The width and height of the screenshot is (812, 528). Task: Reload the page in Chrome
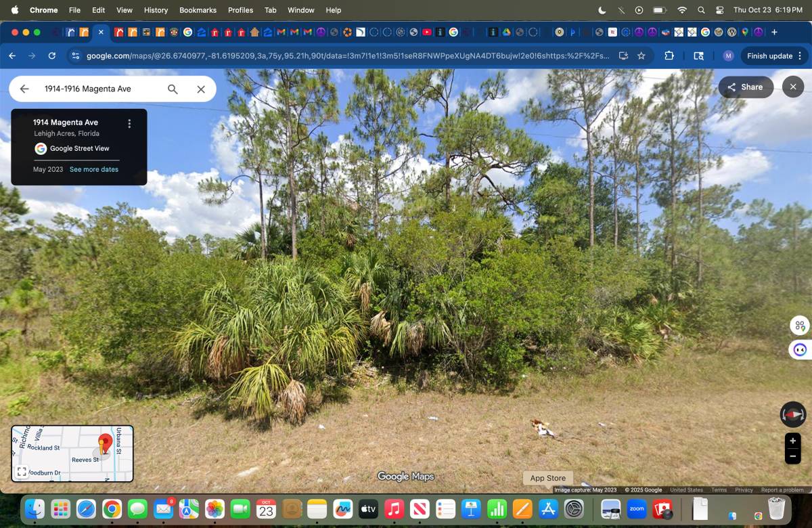click(x=52, y=56)
